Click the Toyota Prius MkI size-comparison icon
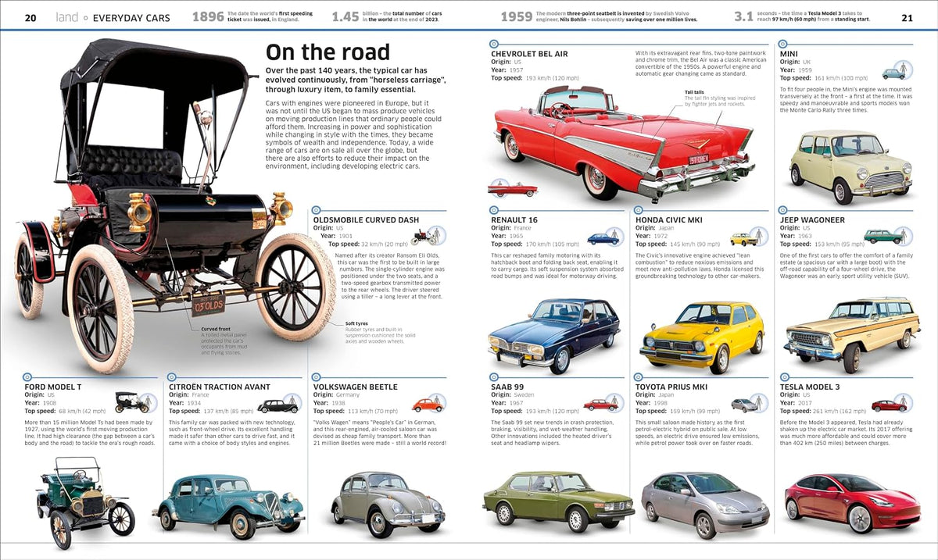 pos(749,404)
